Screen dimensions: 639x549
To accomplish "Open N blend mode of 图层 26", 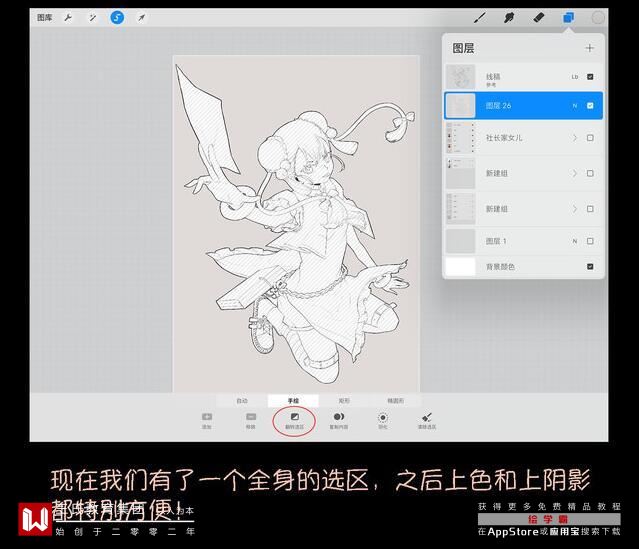I will [575, 106].
